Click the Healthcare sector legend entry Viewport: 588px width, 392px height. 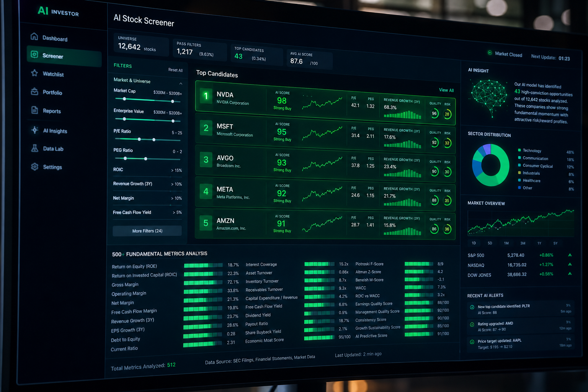pyautogui.click(x=546, y=181)
